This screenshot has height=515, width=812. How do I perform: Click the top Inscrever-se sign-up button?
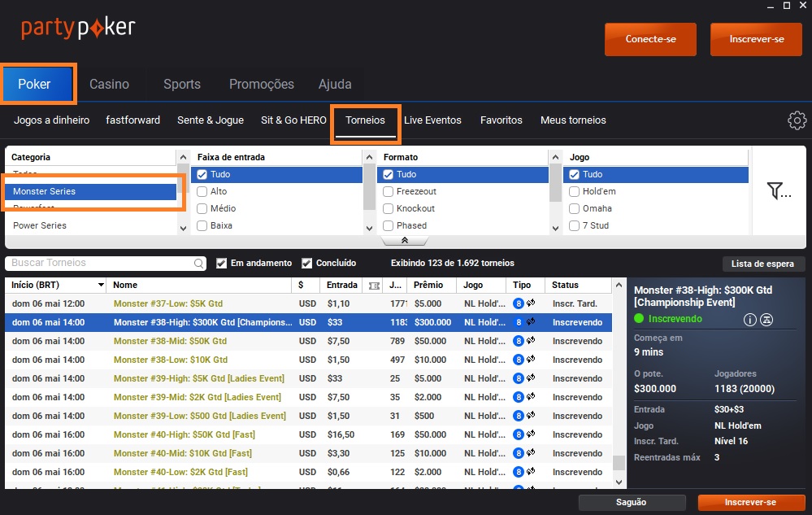(757, 39)
